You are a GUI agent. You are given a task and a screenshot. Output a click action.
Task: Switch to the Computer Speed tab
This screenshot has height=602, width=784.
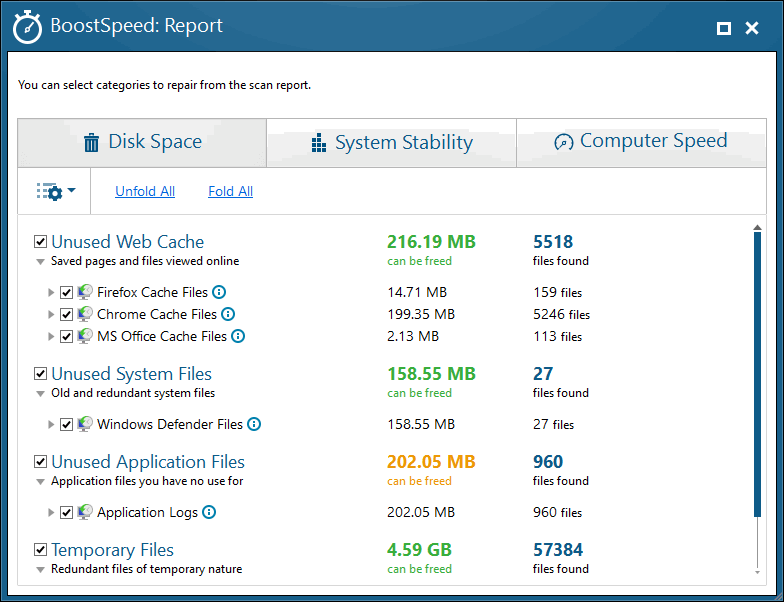641,142
